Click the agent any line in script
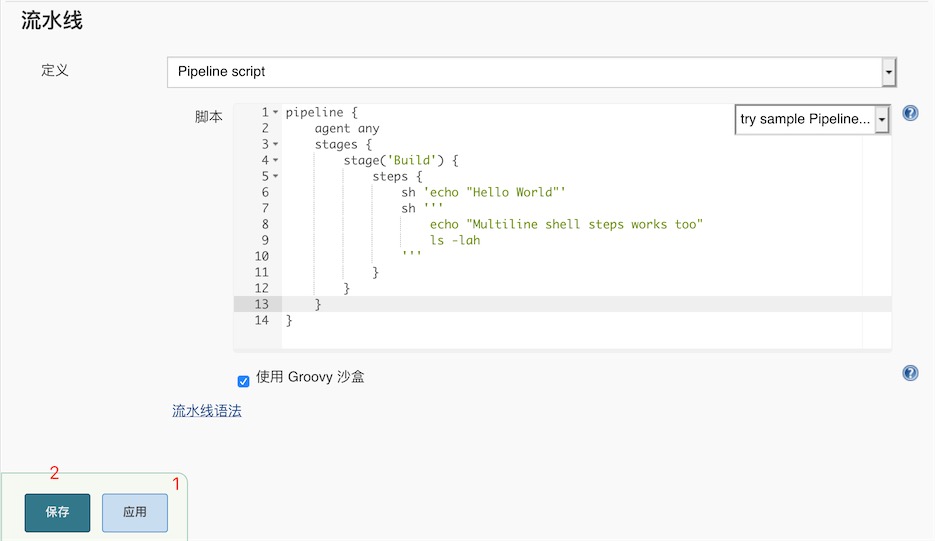Viewport: 935px width, 541px height. [346, 128]
